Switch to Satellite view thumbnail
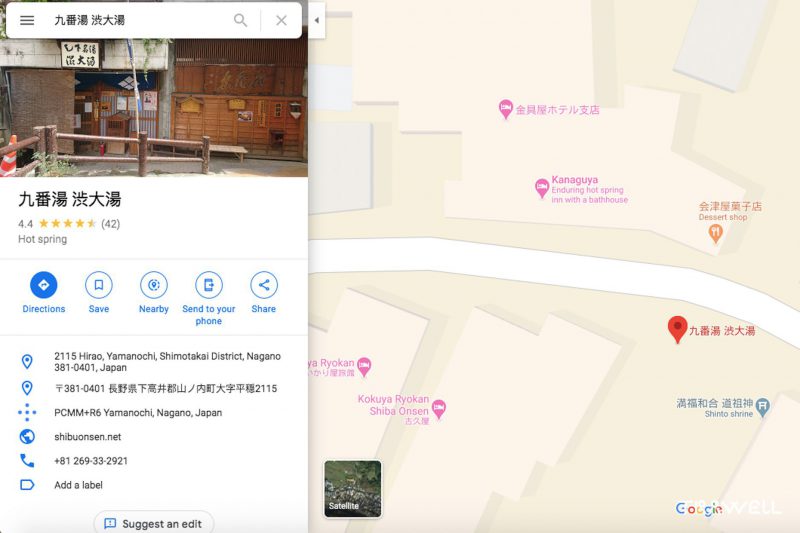 coord(353,489)
